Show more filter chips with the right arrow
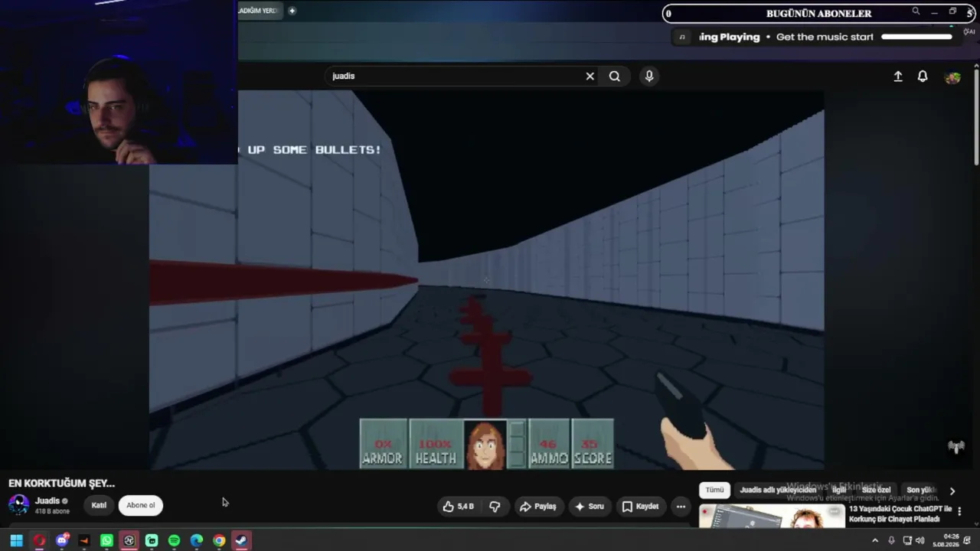Viewport: 980px width, 551px height. click(952, 491)
